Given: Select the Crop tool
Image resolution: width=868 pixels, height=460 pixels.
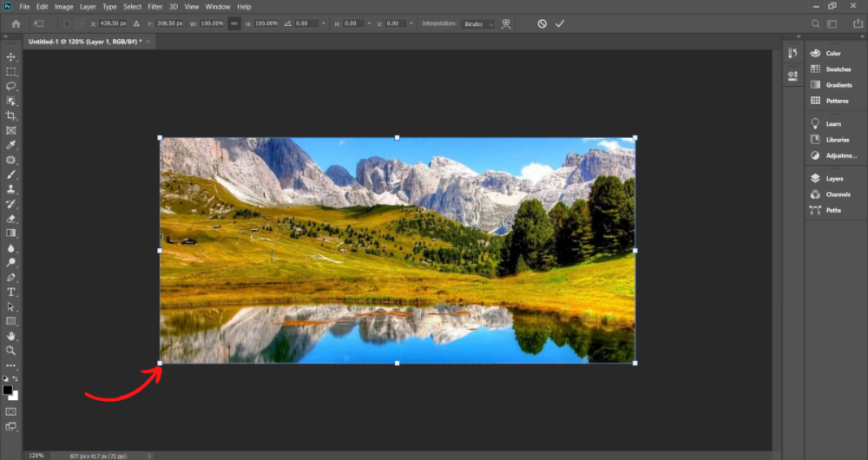Looking at the screenshot, I should (11, 115).
